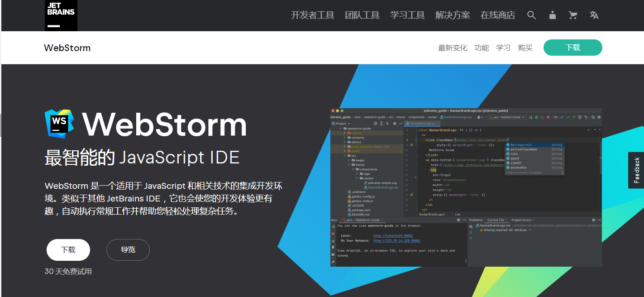
Task: Click the 导览 button
Action: pyautogui.click(x=128, y=250)
